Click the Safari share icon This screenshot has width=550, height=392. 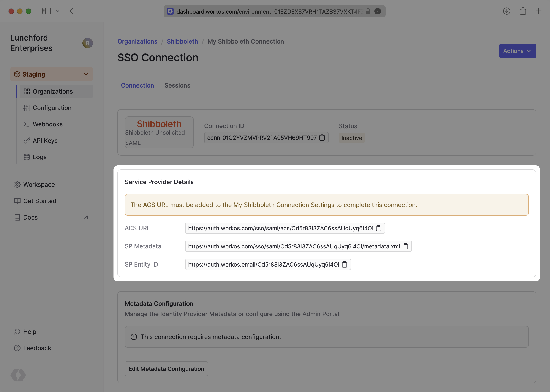(523, 11)
